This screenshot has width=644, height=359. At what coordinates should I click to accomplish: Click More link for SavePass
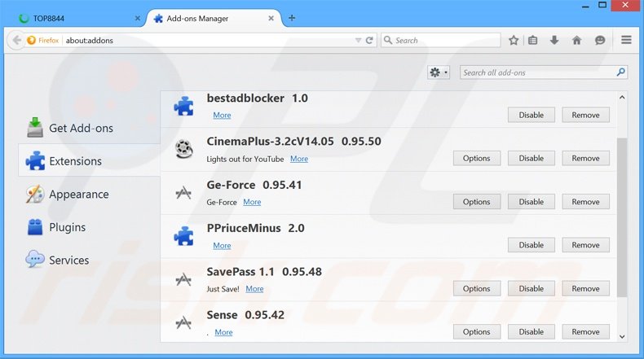[254, 289]
